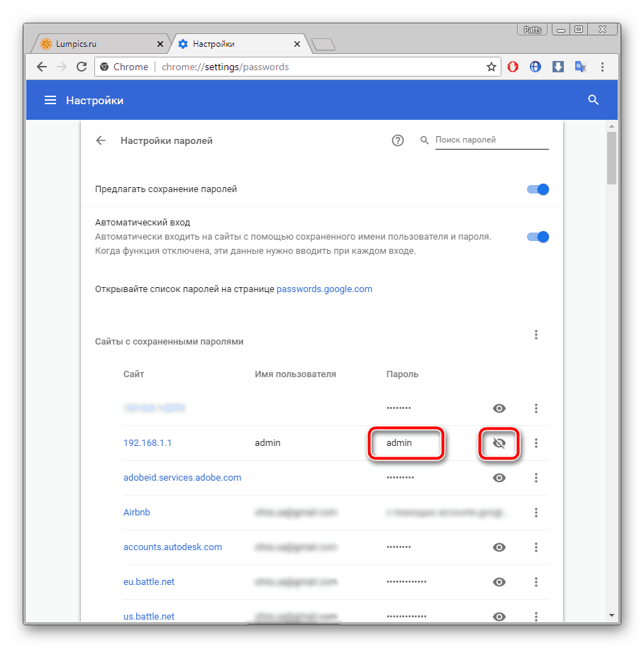The image size is (644, 648).
Task: Open the download arrow extension icon
Action: [x=558, y=67]
